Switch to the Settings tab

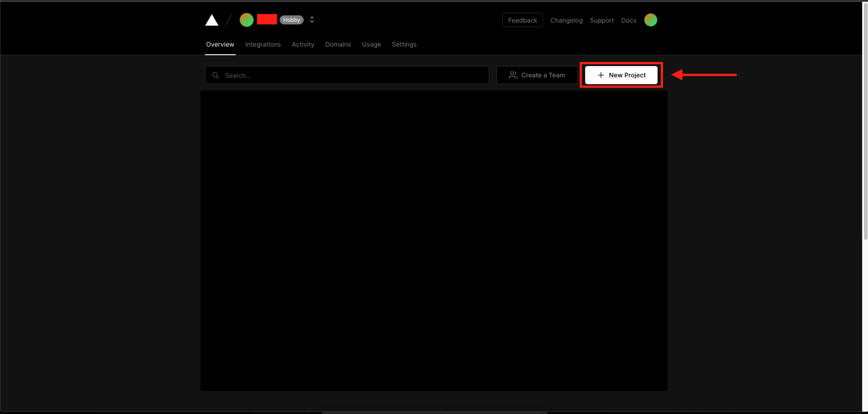tap(404, 44)
